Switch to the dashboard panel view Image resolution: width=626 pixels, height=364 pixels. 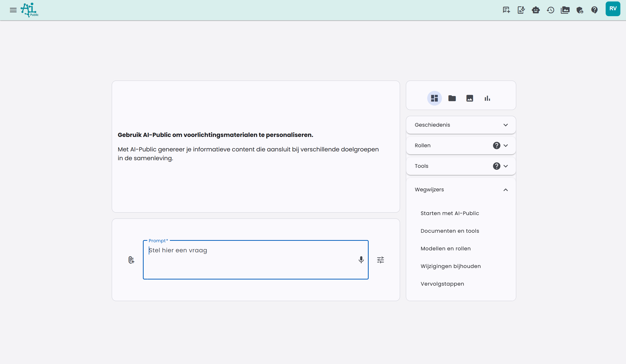pyautogui.click(x=434, y=98)
